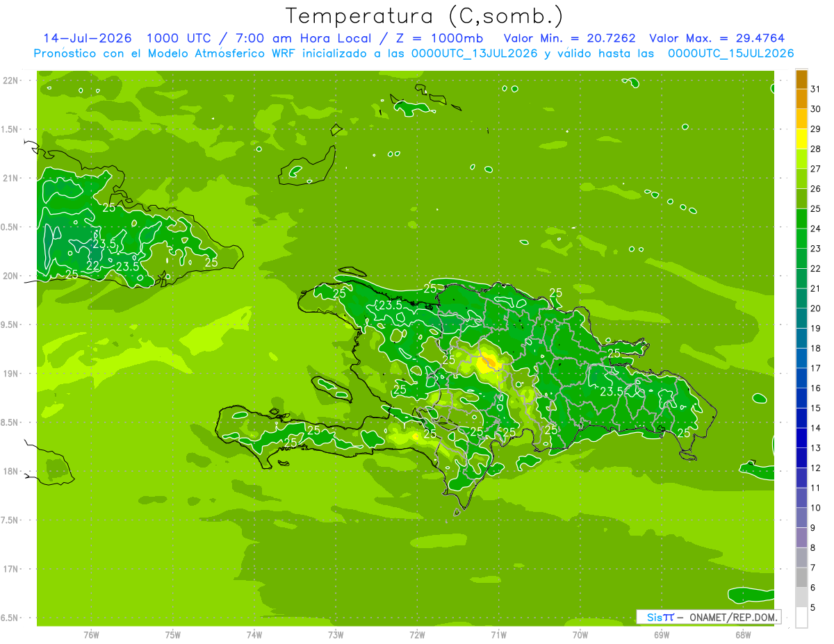Click the "22" contour label over Cuba
The image size is (834, 644).
[x=92, y=265]
